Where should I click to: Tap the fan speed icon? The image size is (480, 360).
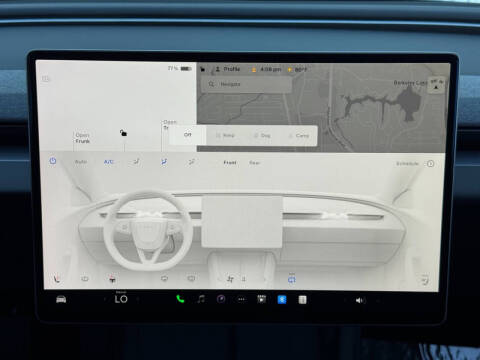(x=230, y=279)
